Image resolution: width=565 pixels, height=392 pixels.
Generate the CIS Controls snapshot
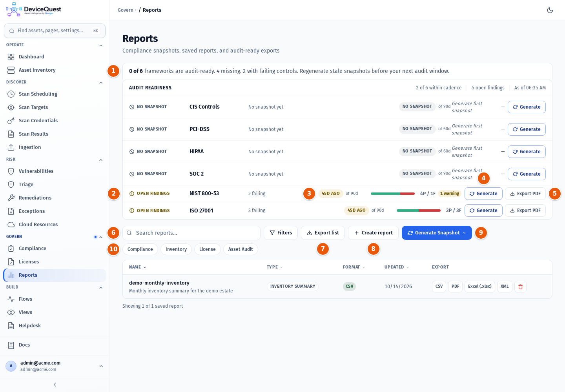(x=527, y=107)
